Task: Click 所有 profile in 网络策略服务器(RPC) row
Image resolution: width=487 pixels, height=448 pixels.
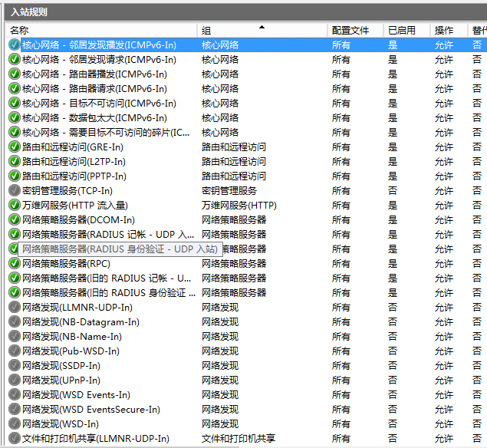Action: [341, 264]
